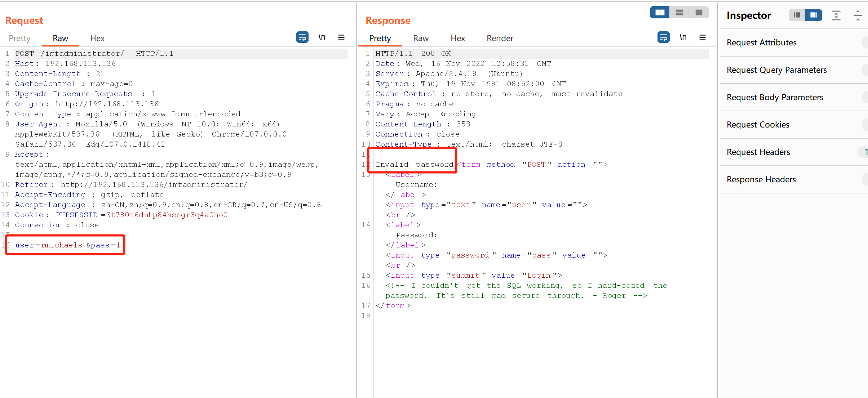
Task: Open the Response panel hamburger options menu
Action: coord(703,37)
